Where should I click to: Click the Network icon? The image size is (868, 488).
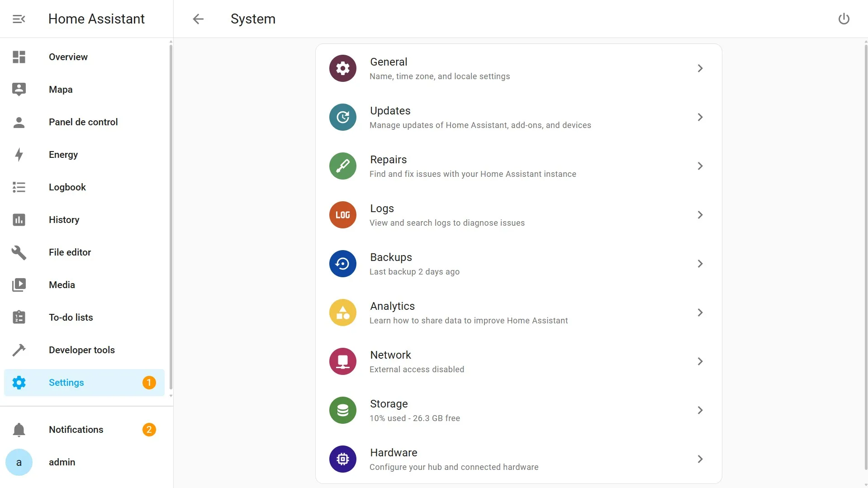(343, 361)
